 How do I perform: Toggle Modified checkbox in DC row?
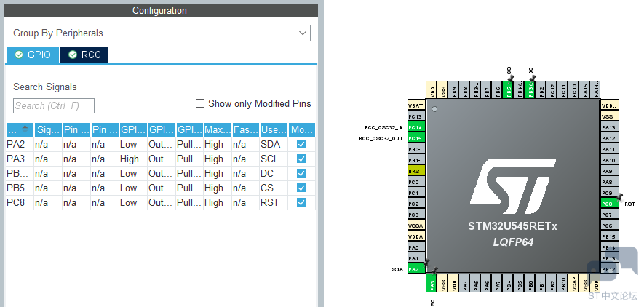point(301,173)
